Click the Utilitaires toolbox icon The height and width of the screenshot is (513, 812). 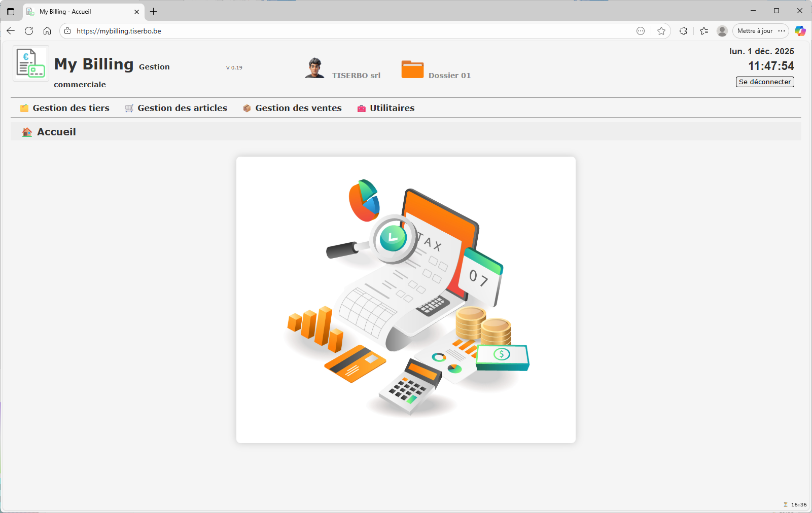click(x=361, y=108)
